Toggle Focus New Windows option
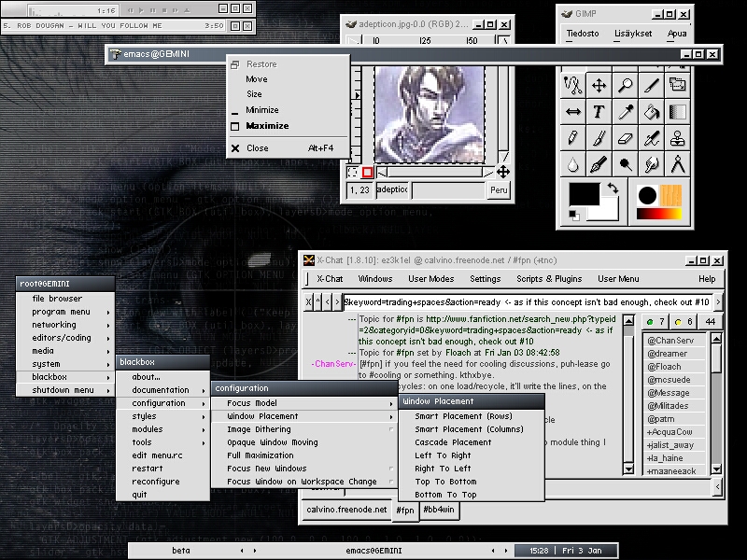The height and width of the screenshot is (560, 747). [x=304, y=469]
